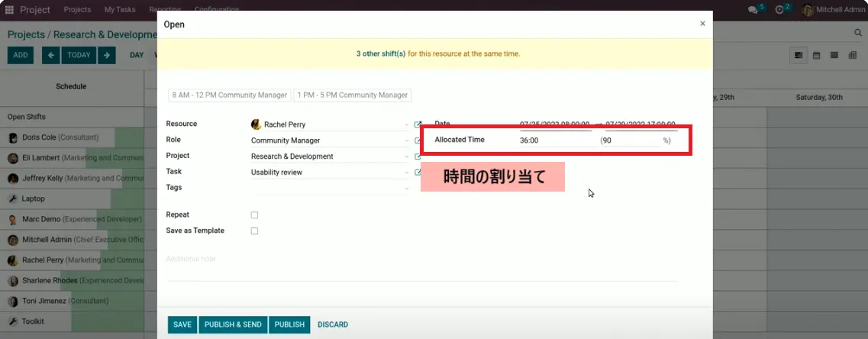Open the conversations chat icon
The height and width of the screenshot is (339, 868).
752,9
